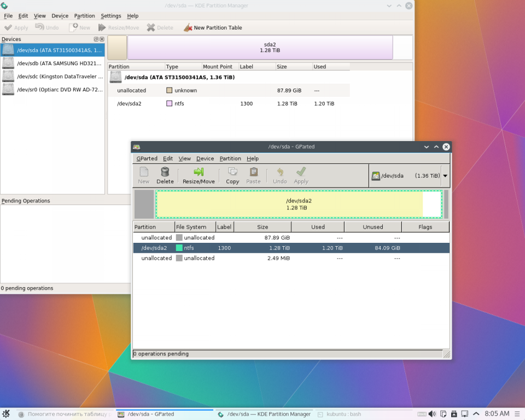Open View menu in KDE Partition Manager
Viewport: 525px width, 420px height.
click(x=39, y=16)
